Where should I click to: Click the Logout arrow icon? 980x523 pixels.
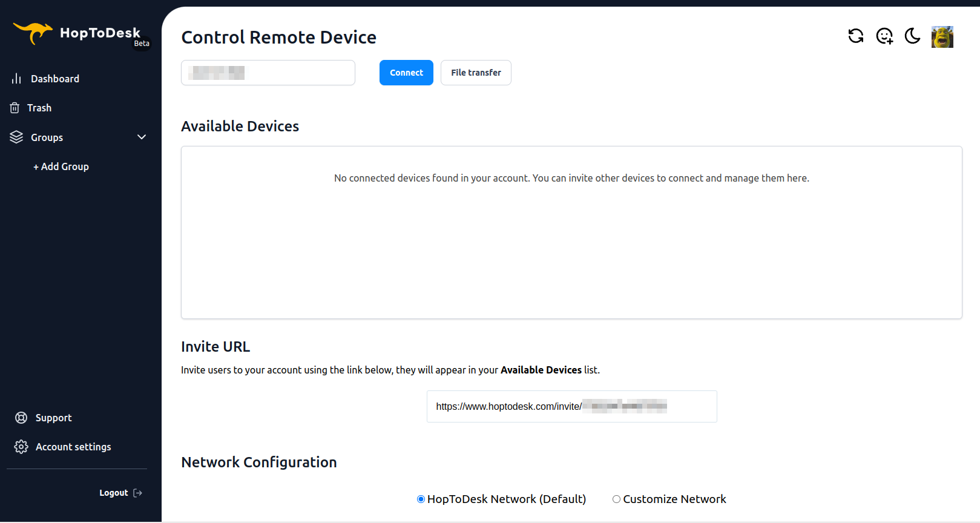click(138, 493)
